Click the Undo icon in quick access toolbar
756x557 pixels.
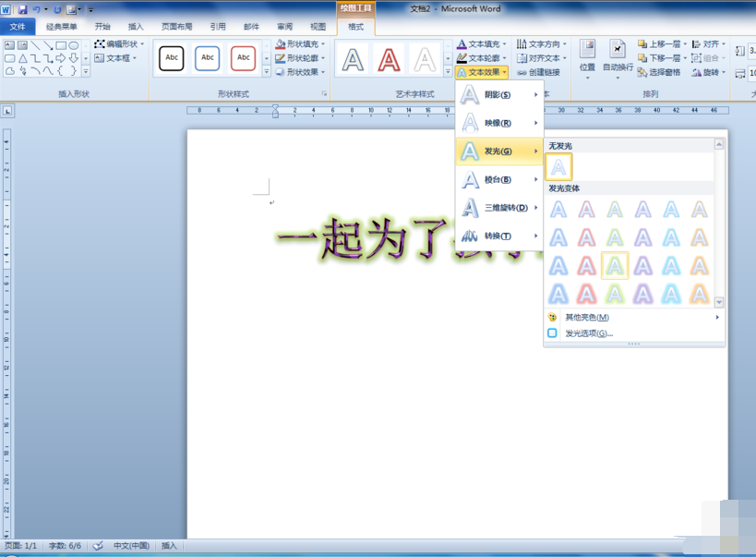coord(36,9)
